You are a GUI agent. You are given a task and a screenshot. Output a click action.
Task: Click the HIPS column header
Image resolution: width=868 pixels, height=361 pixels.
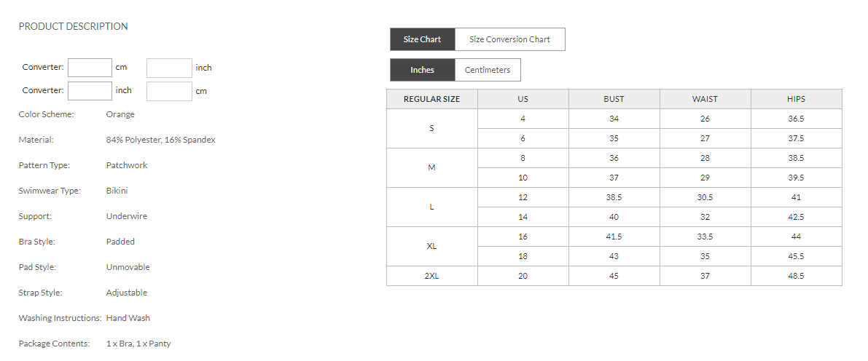coord(796,99)
